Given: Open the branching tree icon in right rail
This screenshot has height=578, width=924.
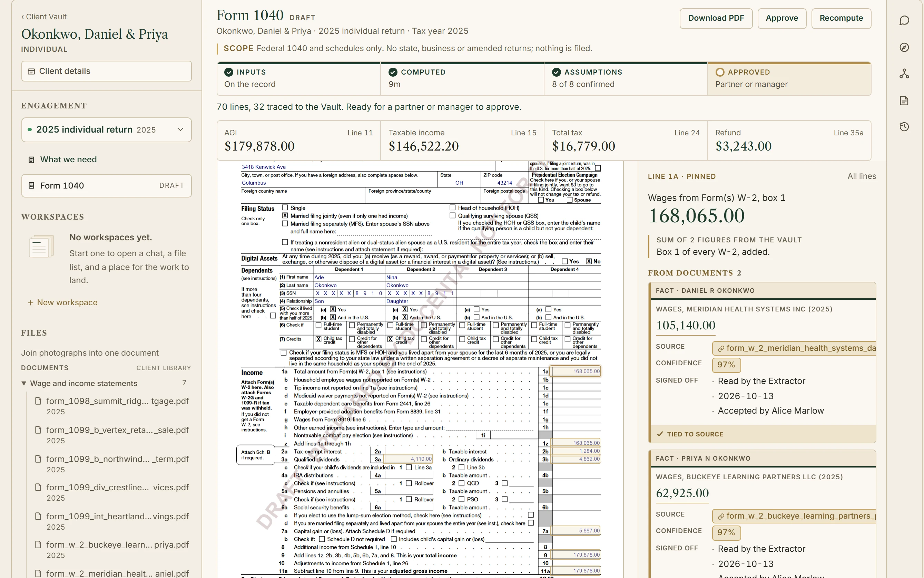Looking at the screenshot, I should click(904, 74).
